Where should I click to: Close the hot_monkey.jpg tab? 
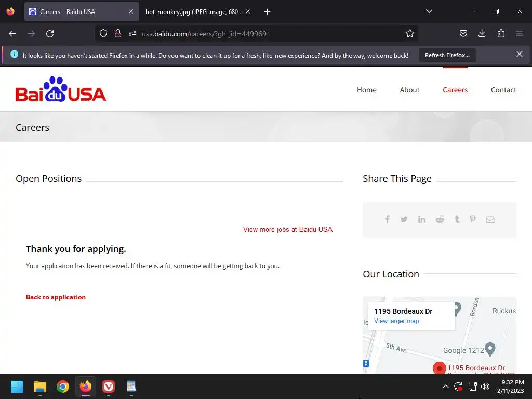pos(248,11)
